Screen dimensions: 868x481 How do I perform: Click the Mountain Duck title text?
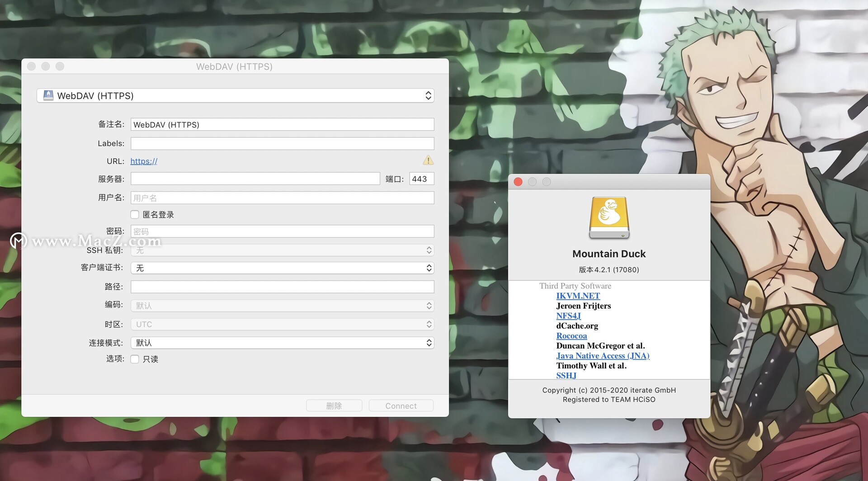[609, 254]
